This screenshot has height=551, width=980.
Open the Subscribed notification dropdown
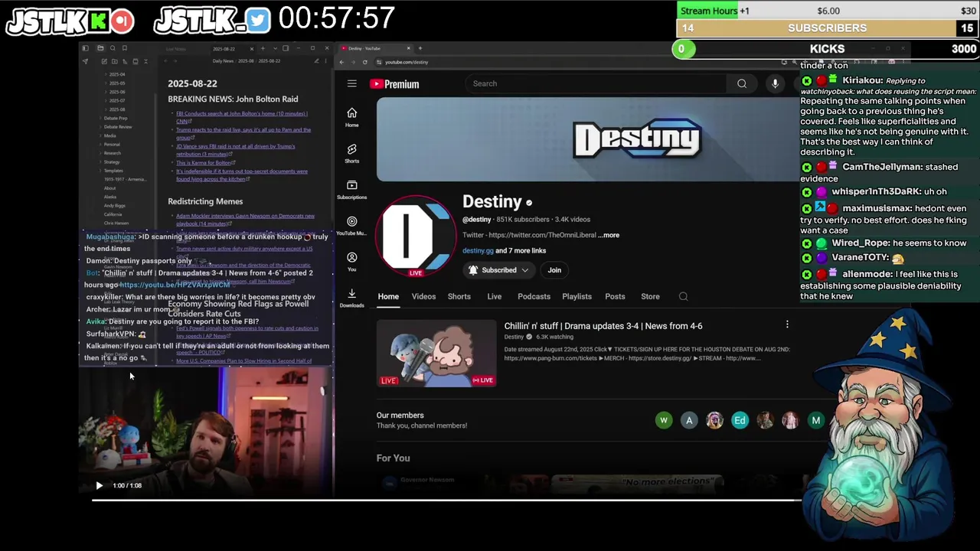pos(498,270)
